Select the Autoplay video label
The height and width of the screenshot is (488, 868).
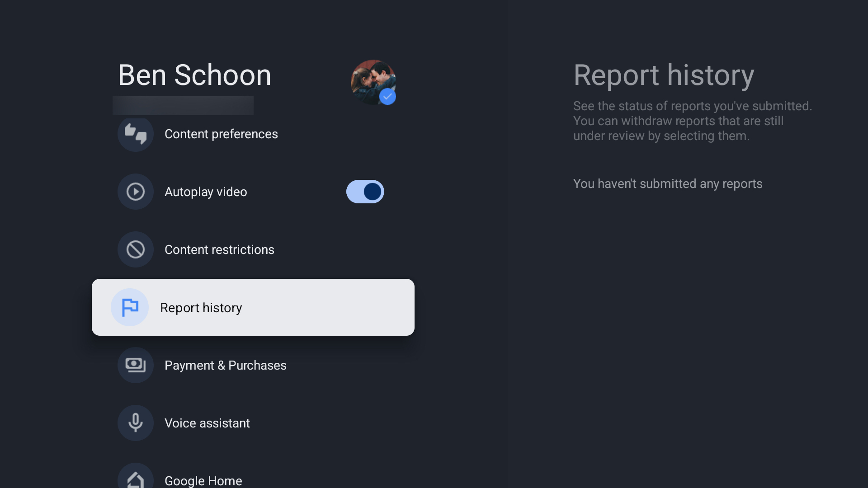pos(206,192)
